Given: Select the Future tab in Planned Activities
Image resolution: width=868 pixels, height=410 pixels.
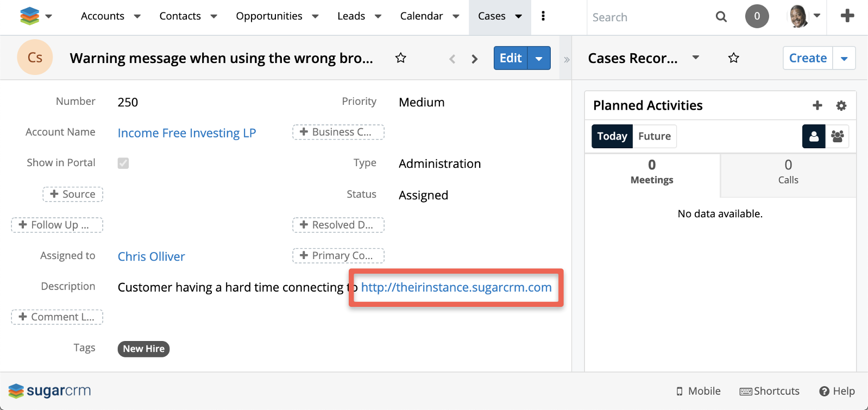Looking at the screenshot, I should tap(654, 136).
